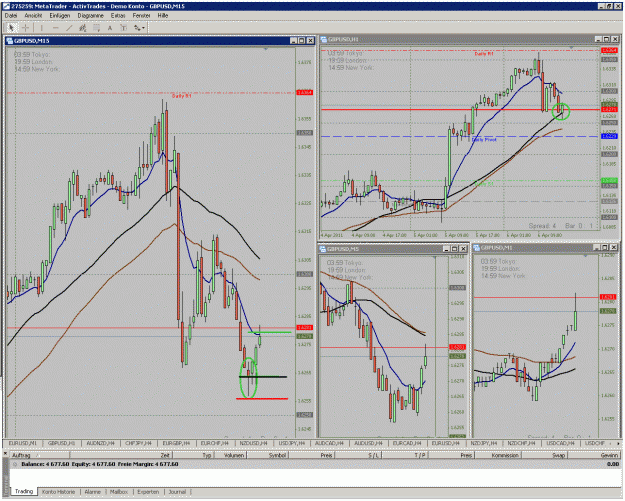Screen dimensions: 625x501
Task: Open the Konto Historie terminal tab
Action: pos(58,492)
